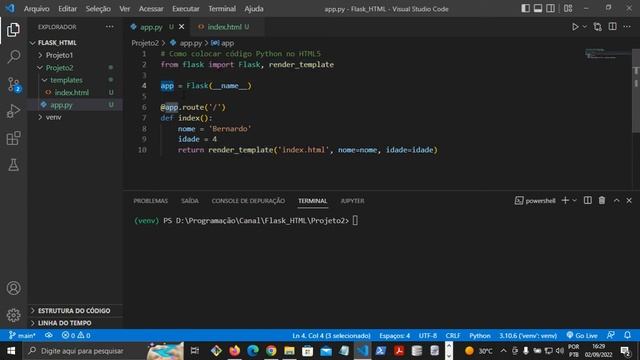Start Go Live server
640x360 pixels.
(582, 336)
